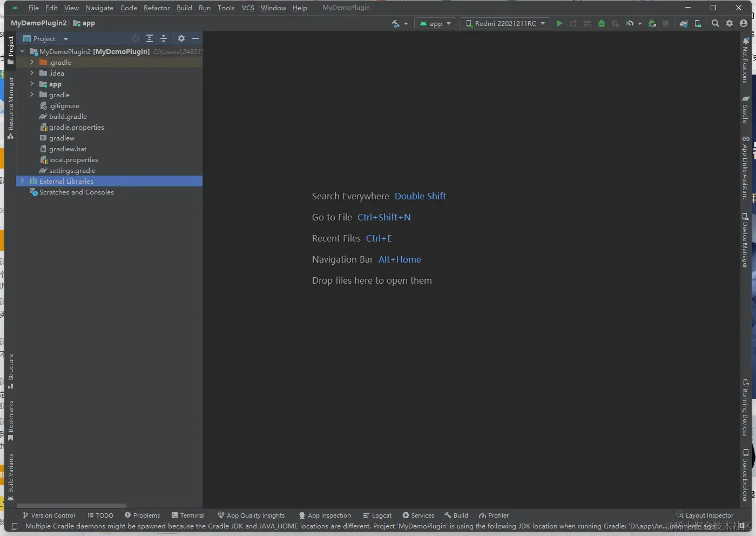Open Layout Inspector tool window
This screenshot has height=536, width=756.
[705, 515]
